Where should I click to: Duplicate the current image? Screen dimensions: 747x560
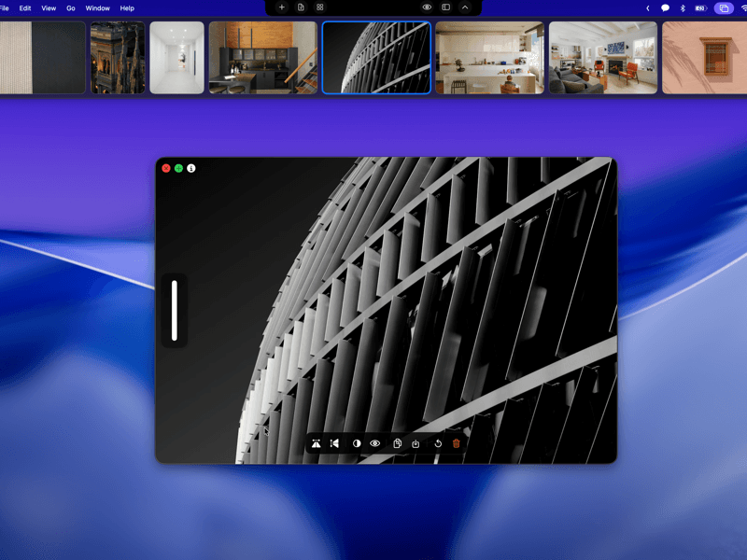point(397,443)
